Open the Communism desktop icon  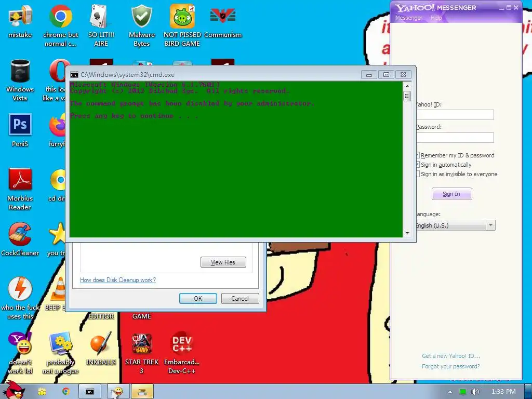tap(223, 22)
